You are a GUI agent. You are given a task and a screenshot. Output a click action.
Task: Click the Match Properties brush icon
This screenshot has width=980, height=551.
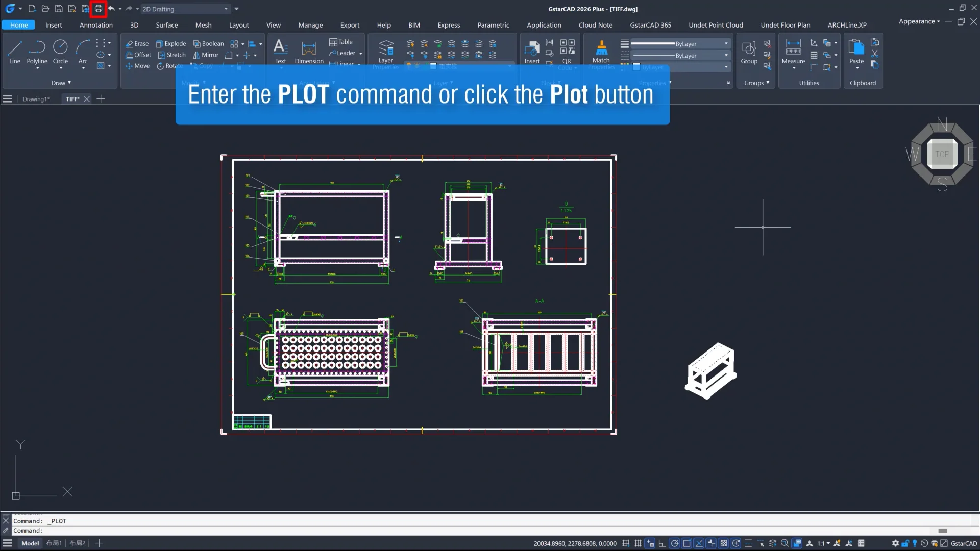pos(601,52)
